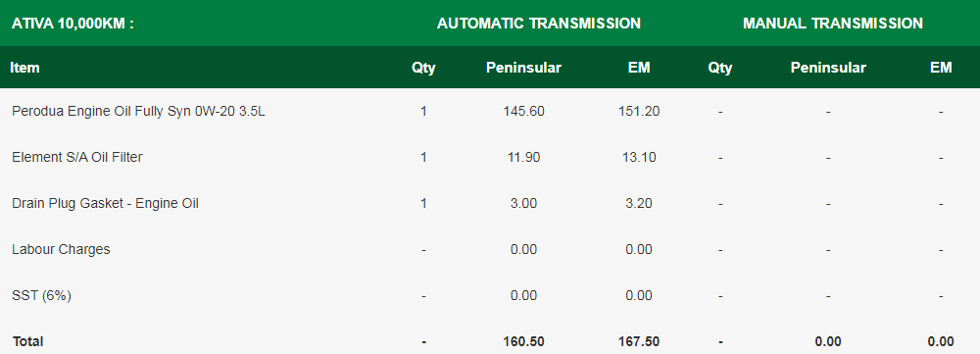Image resolution: width=980 pixels, height=354 pixels.
Task: Click the 151.20 EM price
Action: (639, 112)
